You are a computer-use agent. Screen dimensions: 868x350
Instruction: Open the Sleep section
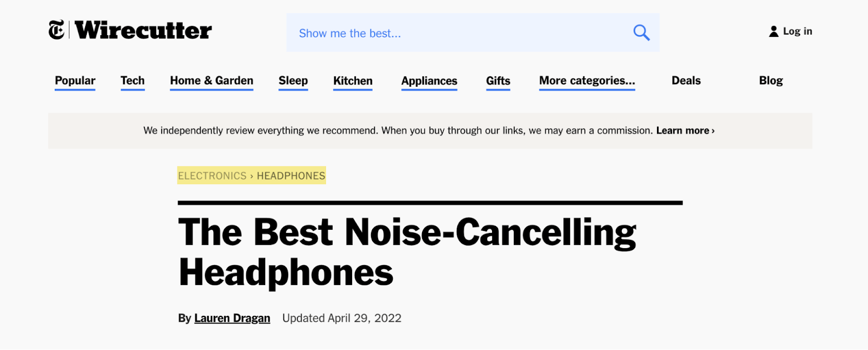pyautogui.click(x=293, y=80)
